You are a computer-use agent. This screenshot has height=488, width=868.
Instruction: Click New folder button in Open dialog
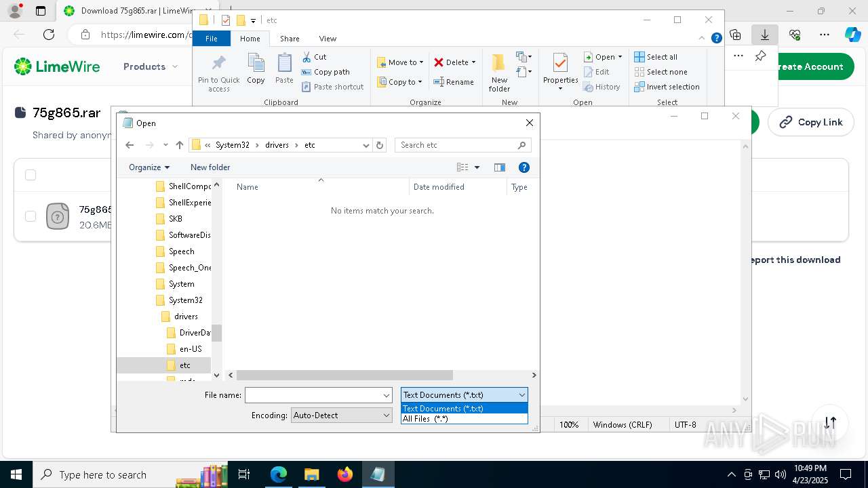coord(210,167)
